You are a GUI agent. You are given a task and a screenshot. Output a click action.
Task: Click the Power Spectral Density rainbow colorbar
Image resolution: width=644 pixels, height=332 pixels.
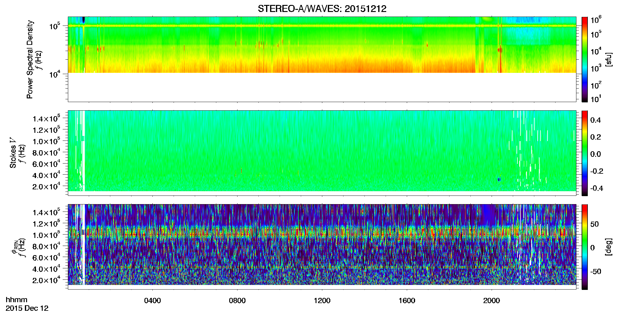click(584, 59)
